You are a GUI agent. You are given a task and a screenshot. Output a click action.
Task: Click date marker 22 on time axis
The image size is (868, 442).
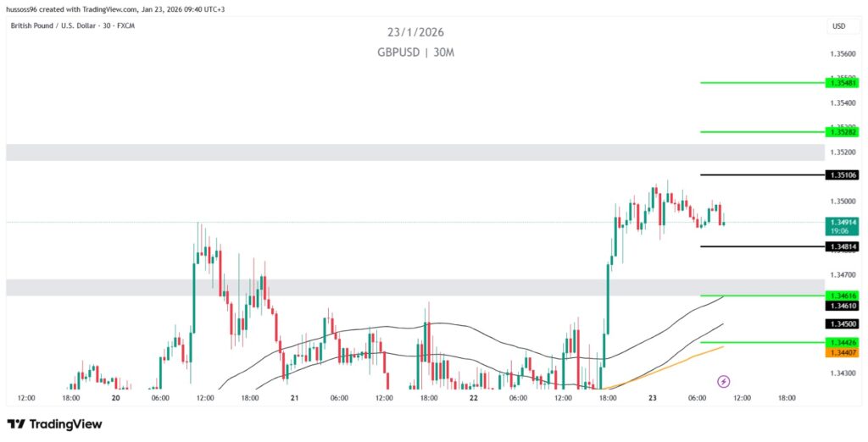tap(473, 397)
